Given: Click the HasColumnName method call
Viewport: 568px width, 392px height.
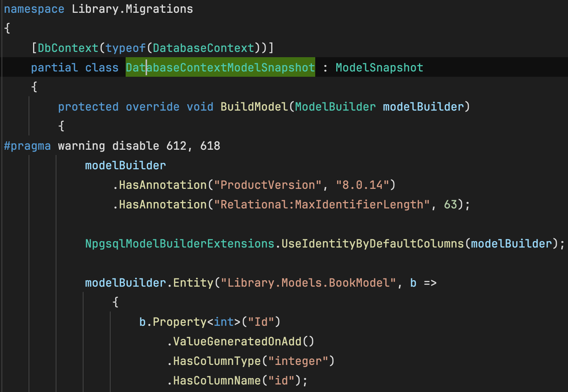Looking at the screenshot, I should [217, 381].
